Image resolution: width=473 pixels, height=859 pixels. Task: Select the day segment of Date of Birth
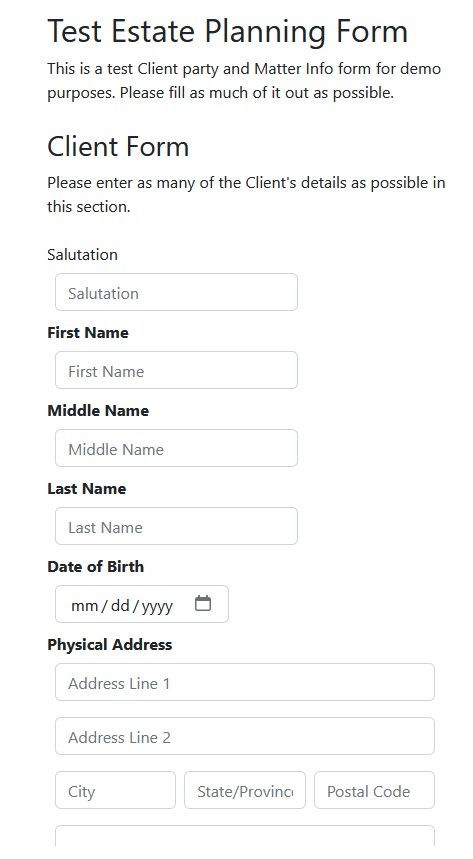point(120,605)
